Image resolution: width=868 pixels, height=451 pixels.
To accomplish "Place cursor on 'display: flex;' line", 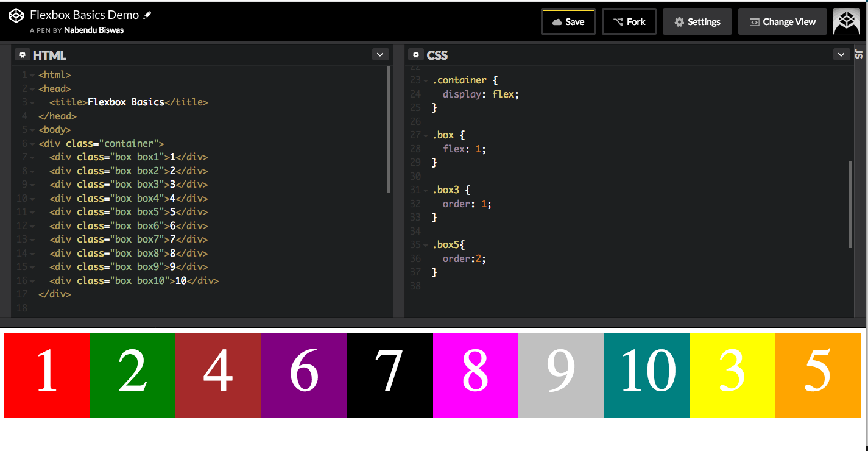I will click(x=481, y=94).
